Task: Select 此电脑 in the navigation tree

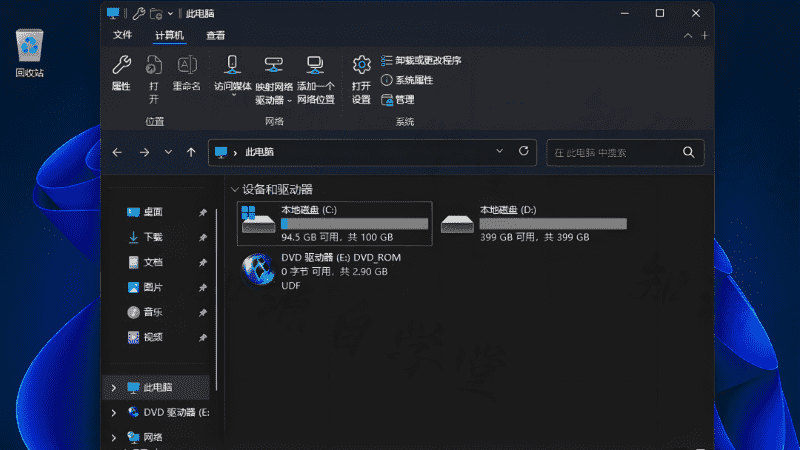Action: [158, 388]
